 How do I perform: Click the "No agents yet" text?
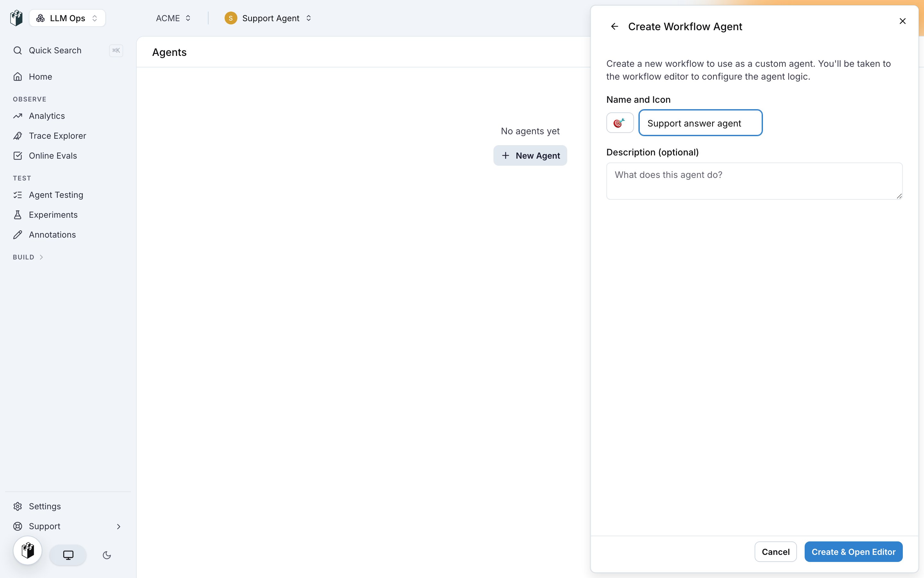tap(530, 131)
